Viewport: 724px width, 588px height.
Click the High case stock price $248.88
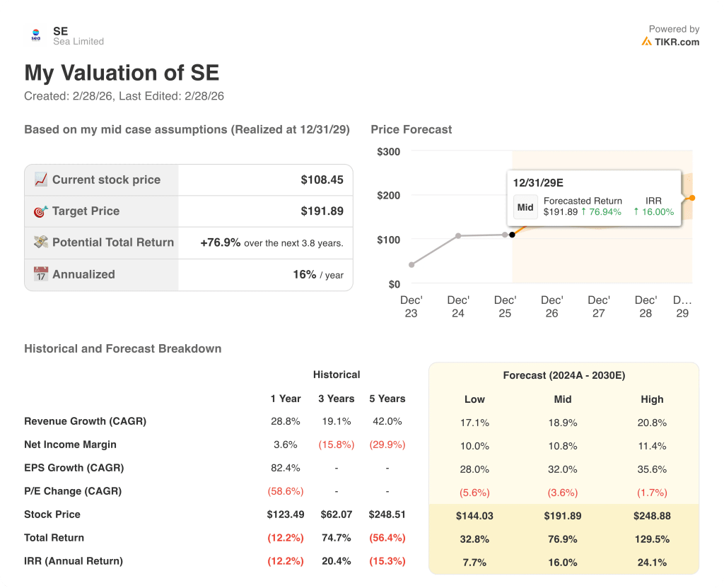point(652,516)
